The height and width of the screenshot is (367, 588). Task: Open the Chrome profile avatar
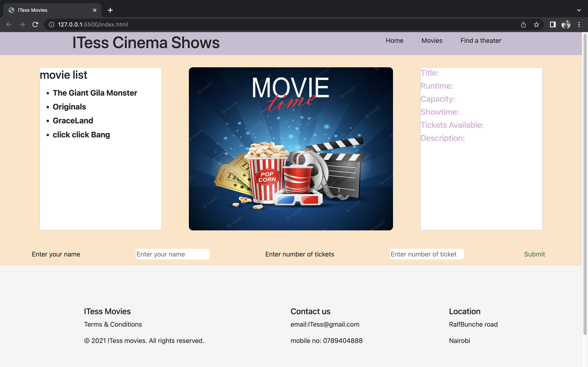point(566,24)
